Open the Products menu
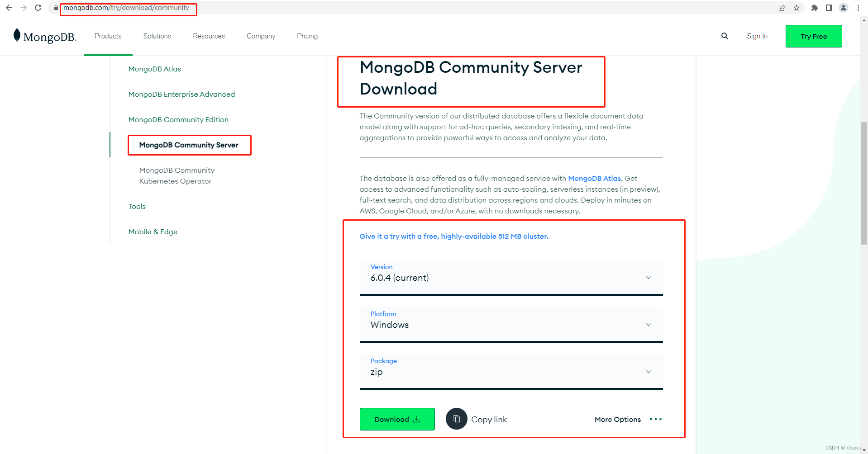Image resolution: width=868 pixels, height=454 pixels. point(108,36)
